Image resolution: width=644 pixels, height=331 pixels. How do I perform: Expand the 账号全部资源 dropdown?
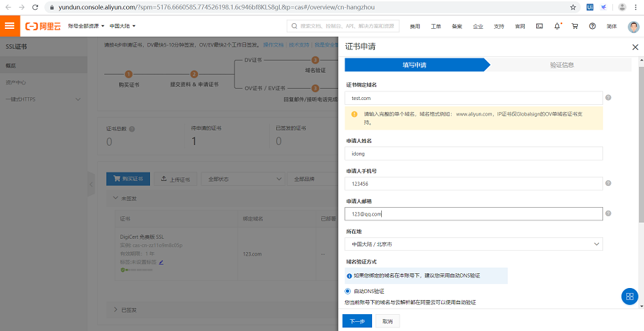(86, 26)
